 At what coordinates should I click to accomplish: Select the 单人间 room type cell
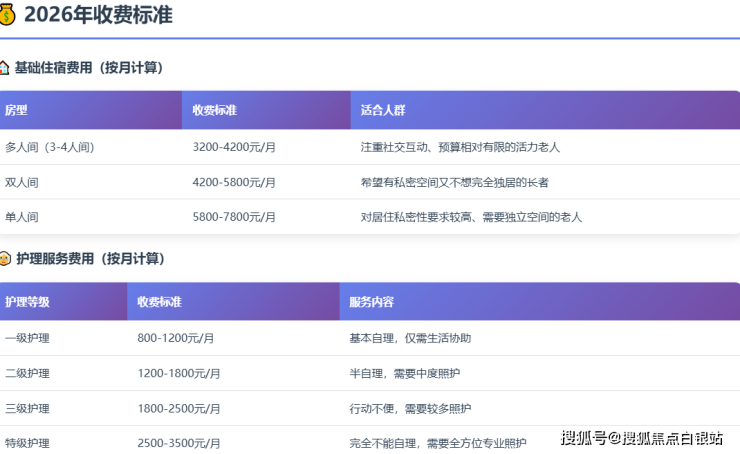tap(22, 217)
